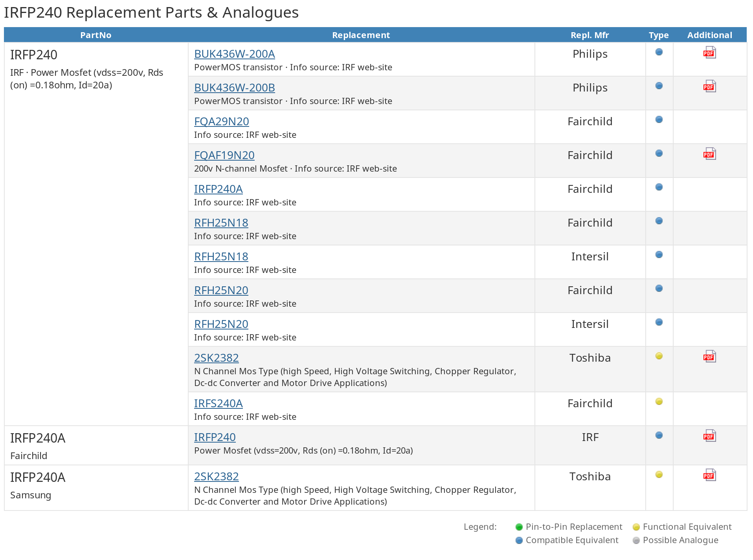Click the 'Functional Equivalent' legend text
753x560 pixels.
687,527
